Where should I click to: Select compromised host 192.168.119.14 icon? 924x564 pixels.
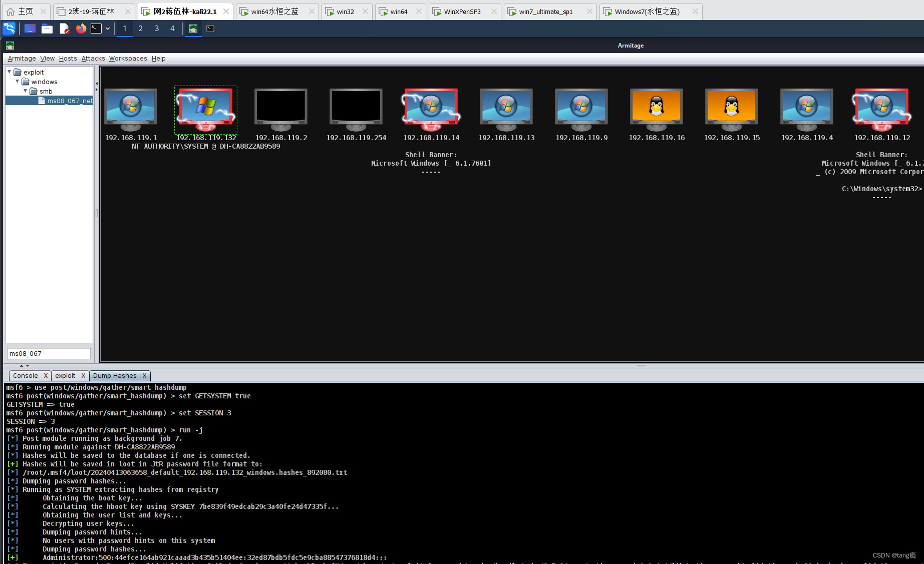[x=431, y=110]
